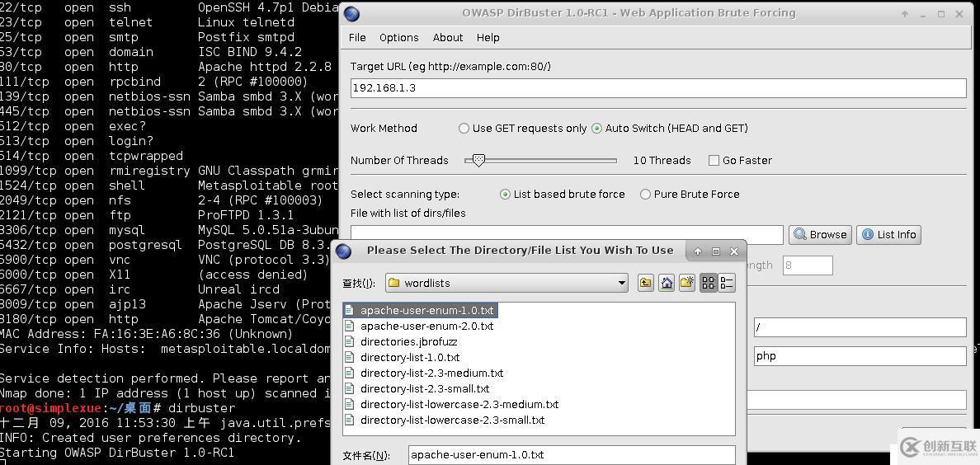Select directory-list-lowercase-2.3-small.txt in file list
This screenshot has height=465, width=980.
[x=453, y=420]
